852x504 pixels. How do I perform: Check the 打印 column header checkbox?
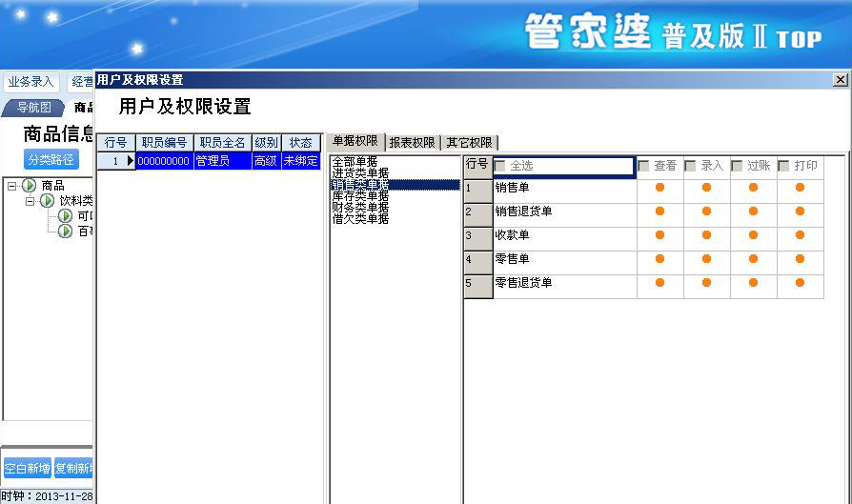pyautogui.click(x=784, y=166)
